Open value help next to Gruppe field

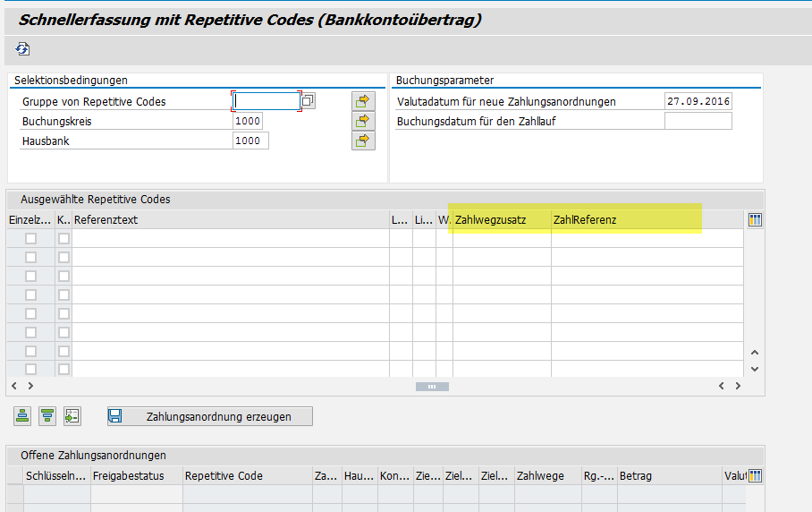308,101
